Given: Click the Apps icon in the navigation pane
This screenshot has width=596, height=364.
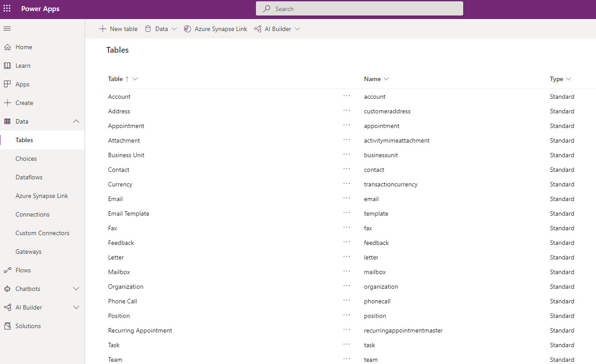Looking at the screenshot, I should coord(9,84).
